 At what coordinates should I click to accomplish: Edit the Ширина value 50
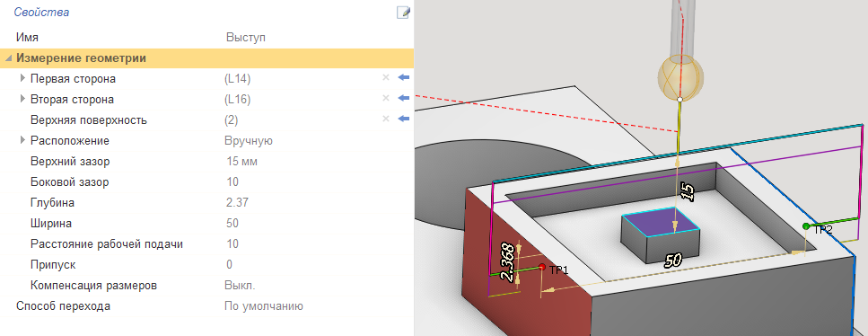[x=232, y=224]
